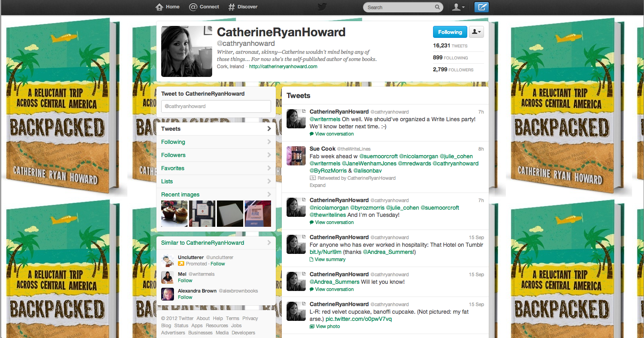Open Similar to CatherineRyanHoward list
This screenshot has height=338, width=644.
pyautogui.click(x=203, y=243)
